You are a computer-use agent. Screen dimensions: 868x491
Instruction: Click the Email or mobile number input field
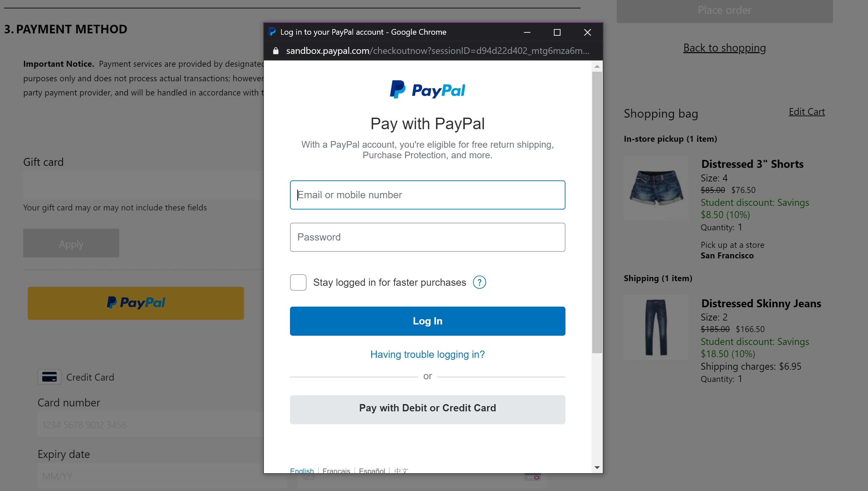[x=427, y=195]
